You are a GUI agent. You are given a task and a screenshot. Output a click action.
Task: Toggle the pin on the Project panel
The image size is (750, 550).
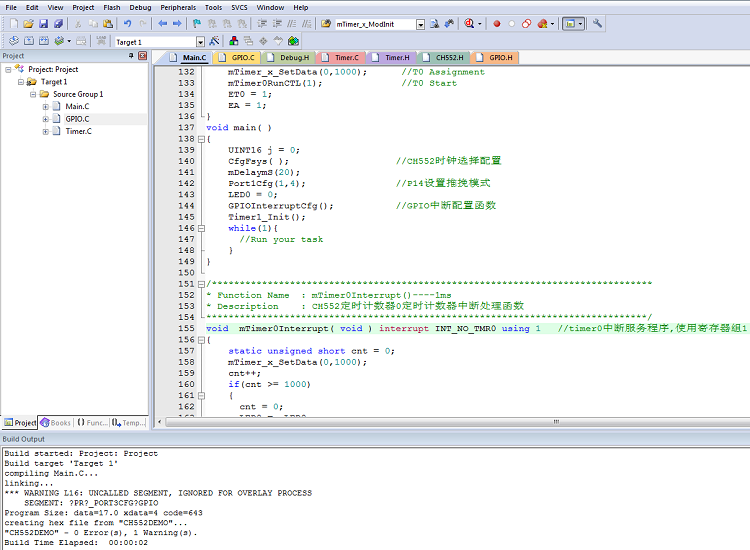(x=131, y=55)
